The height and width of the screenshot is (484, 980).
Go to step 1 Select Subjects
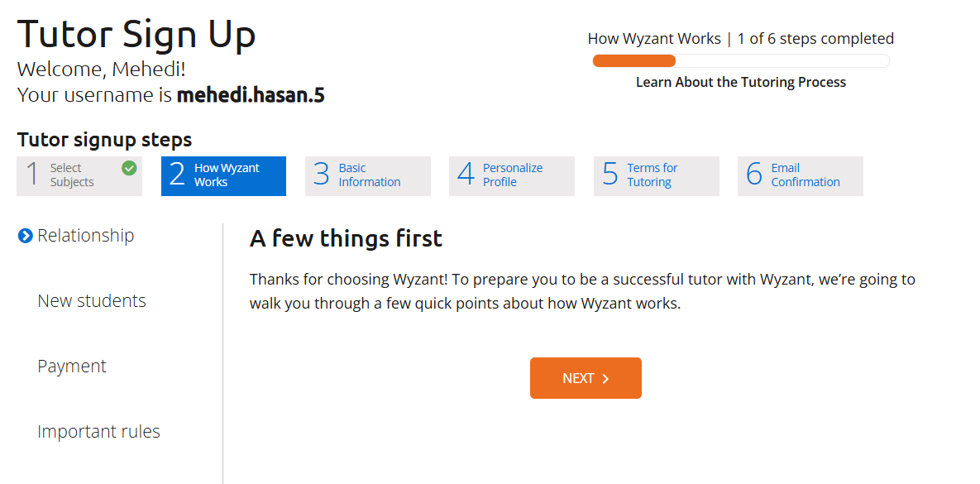[79, 175]
